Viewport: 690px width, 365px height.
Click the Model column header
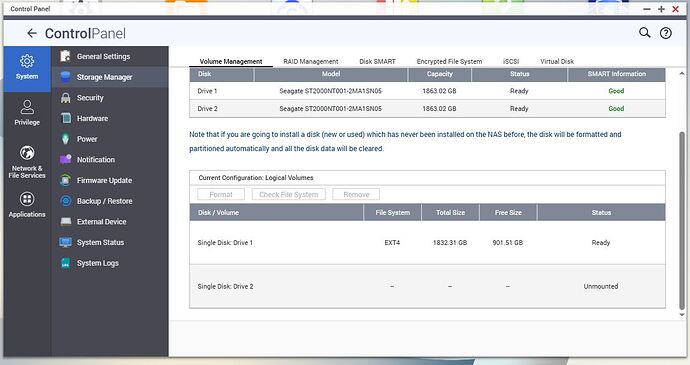[331, 74]
